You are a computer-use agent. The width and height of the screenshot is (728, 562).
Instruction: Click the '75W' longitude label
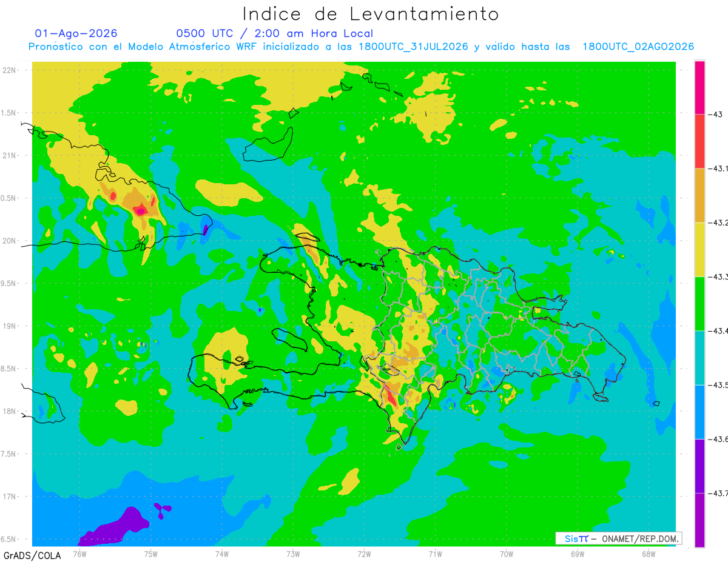[151, 553]
